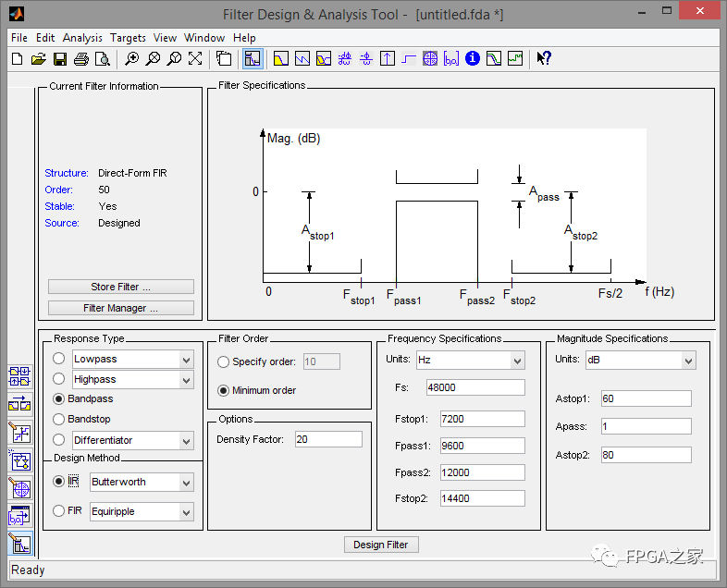Click the Filter Manager button
The width and height of the screenshot is (727, 588).
(x=121, y=308)
